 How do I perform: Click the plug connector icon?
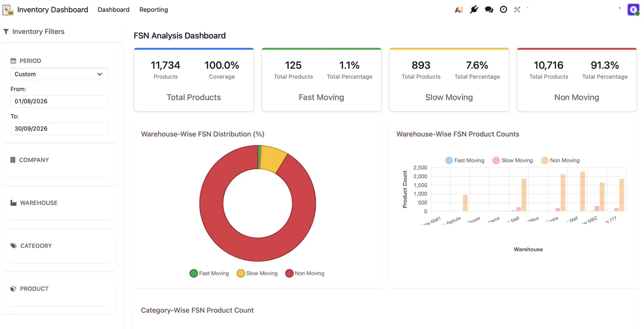click(x=474, y=10)
